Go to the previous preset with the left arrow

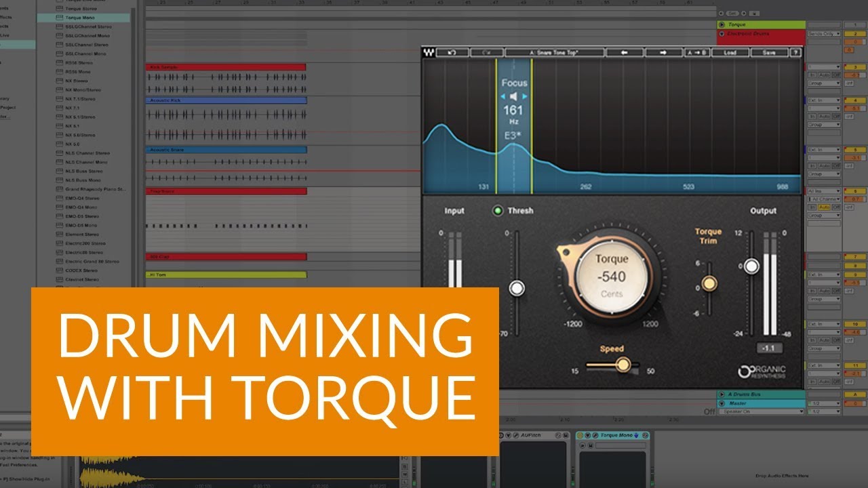pos(623,52)
